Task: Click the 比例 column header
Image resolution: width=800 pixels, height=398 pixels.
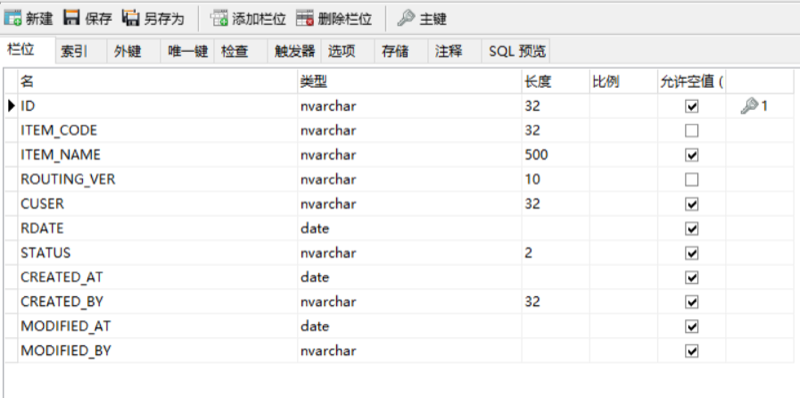Action: point(623,82)
